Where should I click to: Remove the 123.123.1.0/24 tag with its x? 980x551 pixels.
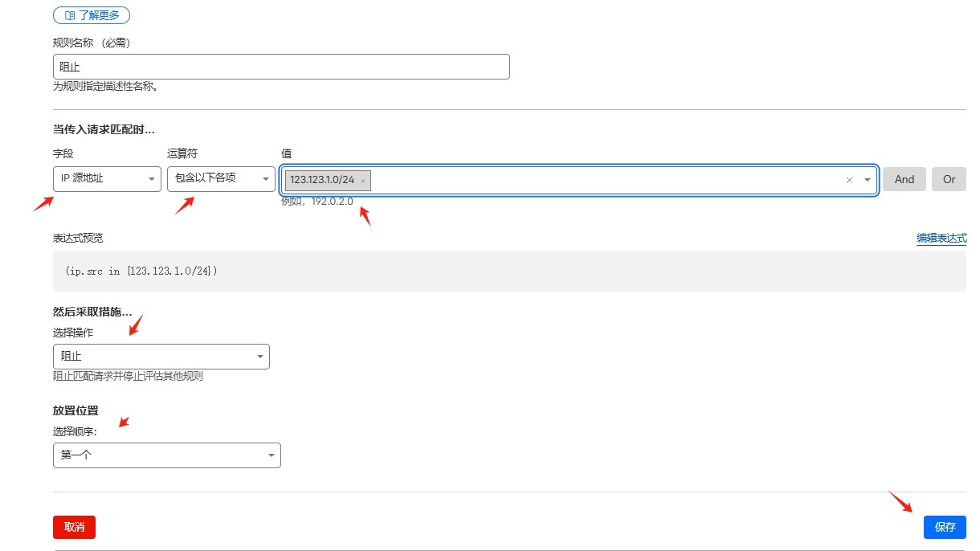[x=363, y=181]
